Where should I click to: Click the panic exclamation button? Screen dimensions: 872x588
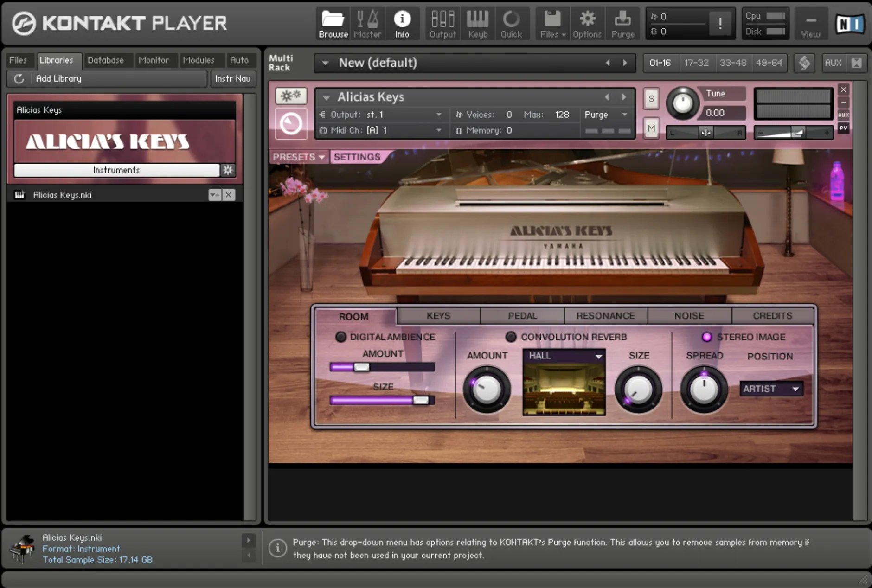(x=720, y=23)
